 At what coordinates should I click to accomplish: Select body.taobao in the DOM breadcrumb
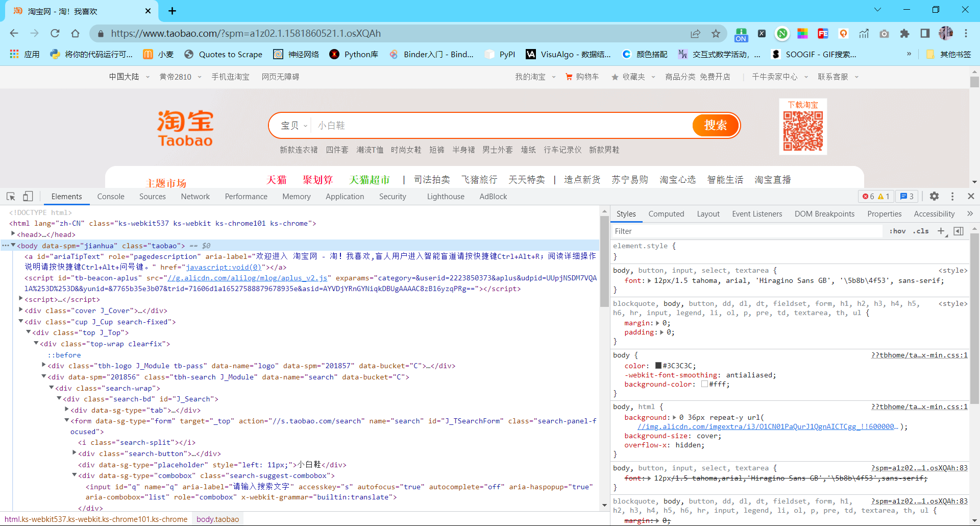[x=218, y=519]
